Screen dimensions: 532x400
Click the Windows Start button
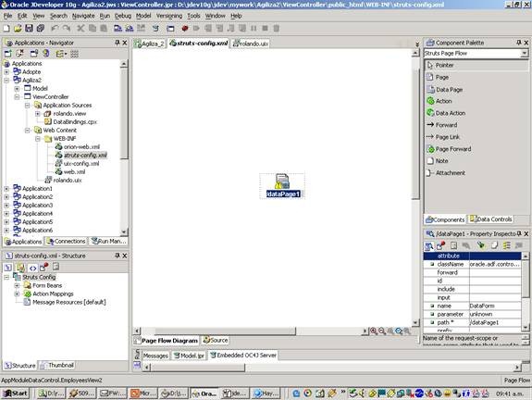pos(15,394)
